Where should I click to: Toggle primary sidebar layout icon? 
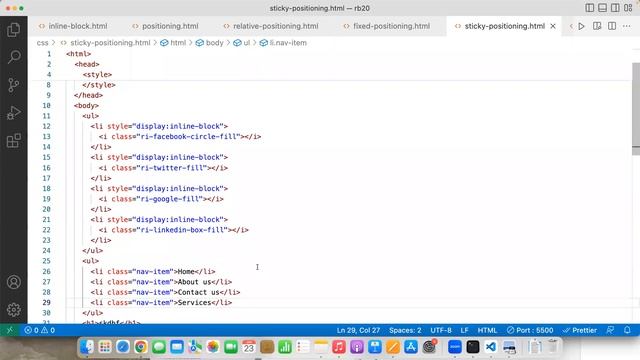click(589, 8)
